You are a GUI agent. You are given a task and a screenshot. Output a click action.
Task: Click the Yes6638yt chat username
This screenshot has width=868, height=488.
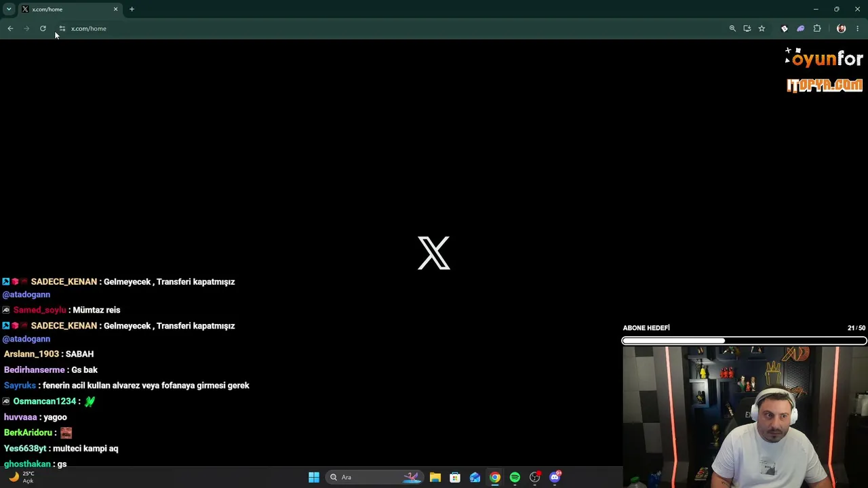pyautogui.click(x=25, y=449)
